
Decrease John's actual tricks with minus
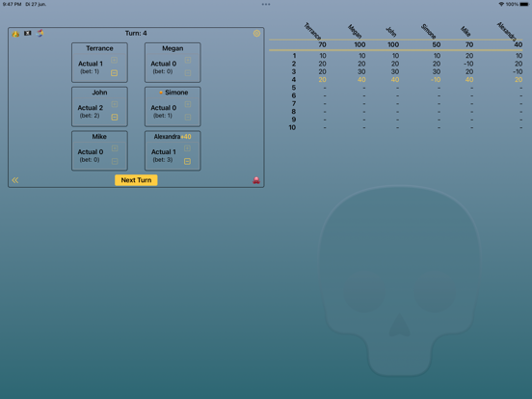[115, 117]
